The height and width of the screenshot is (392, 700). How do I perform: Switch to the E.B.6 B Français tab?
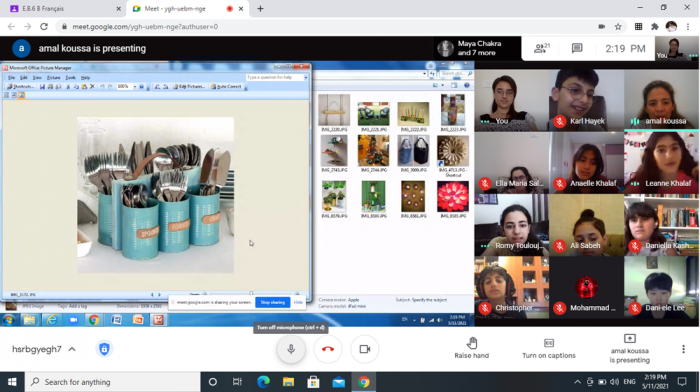click(x=62, y=8)
